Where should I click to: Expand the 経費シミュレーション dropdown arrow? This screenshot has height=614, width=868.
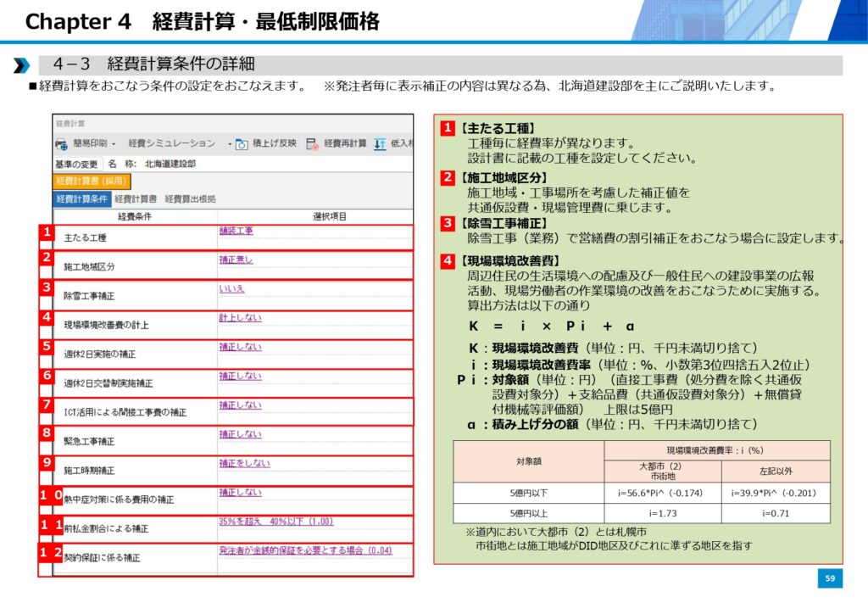(x=229, y=144)
